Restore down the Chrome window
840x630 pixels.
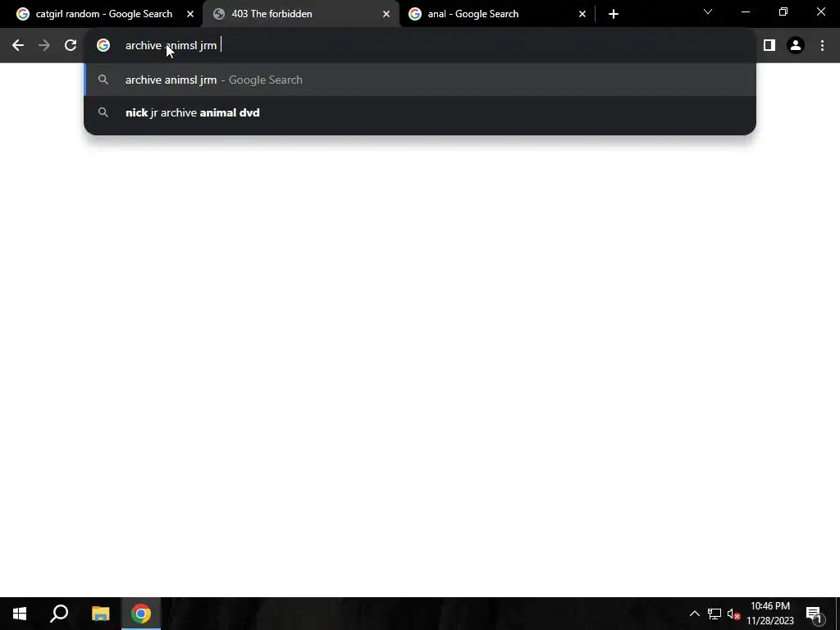point(783,11)
